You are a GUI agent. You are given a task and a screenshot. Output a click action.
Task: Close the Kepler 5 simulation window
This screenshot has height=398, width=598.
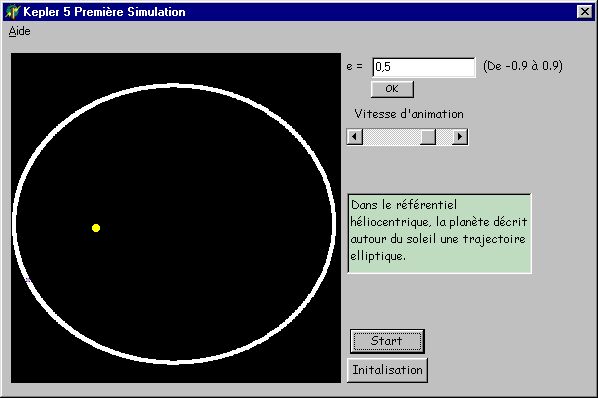point(584,12)
